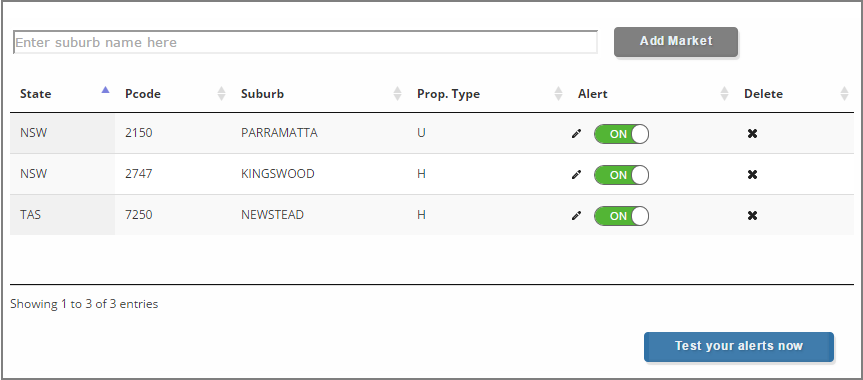
Task: Sort table by State column arrow
Action: coord(106,90)
